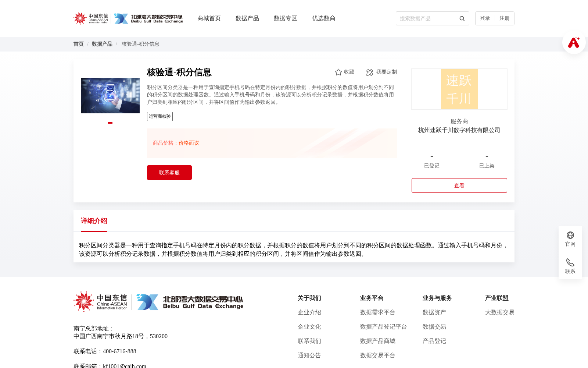This screenshot has height=368, width=588.
Task: Click the search magnifier icon
Action: tap(462, 18)
